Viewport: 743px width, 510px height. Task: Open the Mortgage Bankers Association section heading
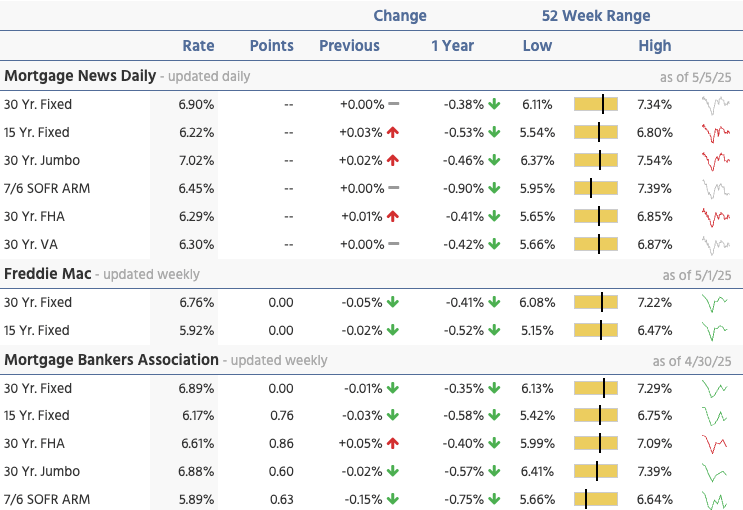pos(111,359)
